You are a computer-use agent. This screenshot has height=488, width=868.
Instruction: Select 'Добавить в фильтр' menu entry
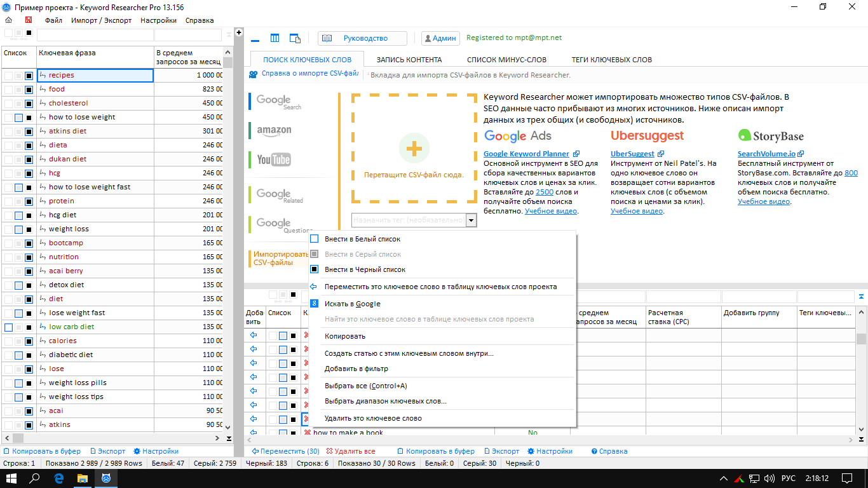(442, 369)
